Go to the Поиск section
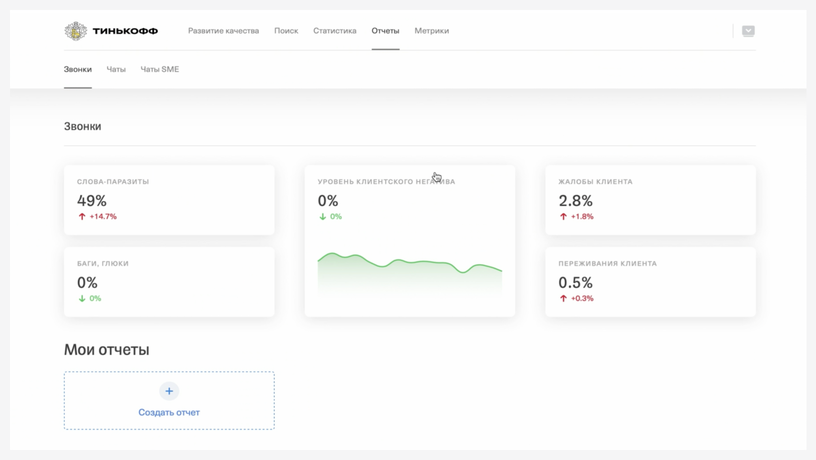The height and width of the screenshot is (460, 816). (286, 31)
